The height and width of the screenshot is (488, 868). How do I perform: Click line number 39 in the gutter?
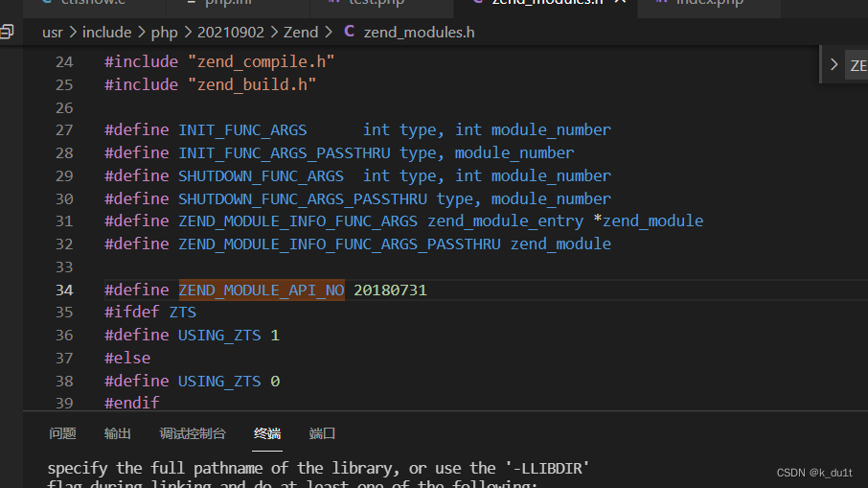[64, 404]
